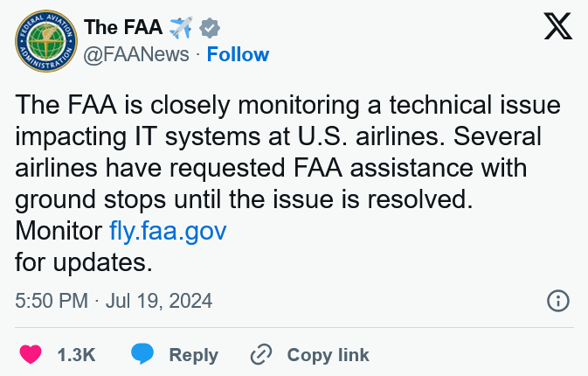The width and height of the screenshot is (588, 376).
Task: Click the tweet body text about technical issue
Action: (288, 183)
